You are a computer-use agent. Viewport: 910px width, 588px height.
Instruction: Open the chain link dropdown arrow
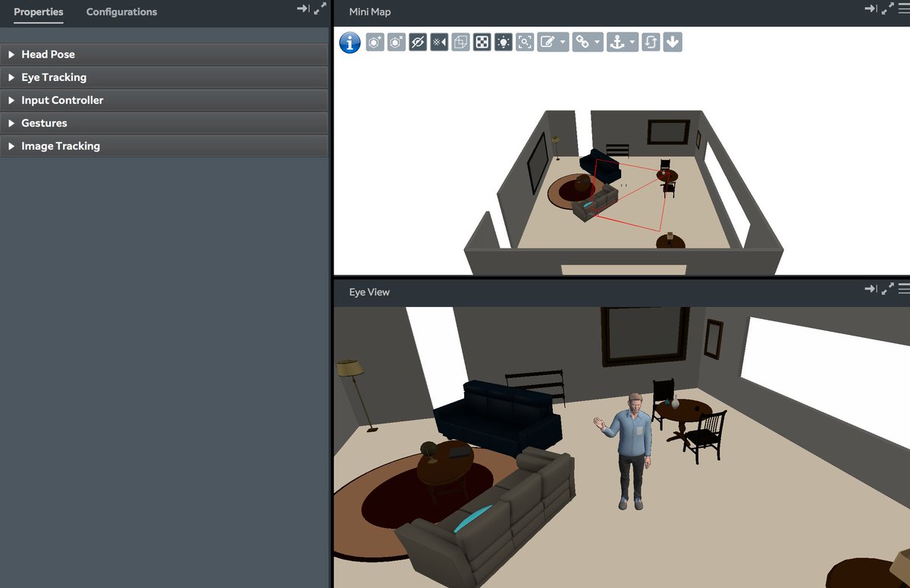(598, 42)
